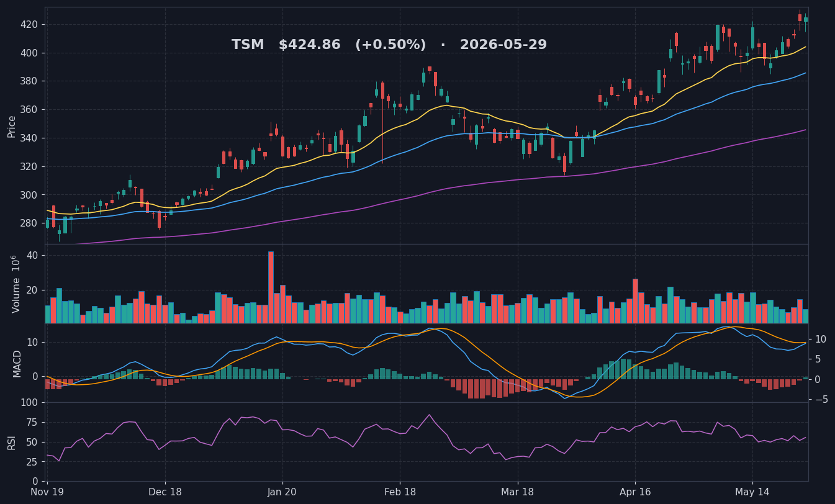Click the May 14 date axis label

tap(752, 492)
